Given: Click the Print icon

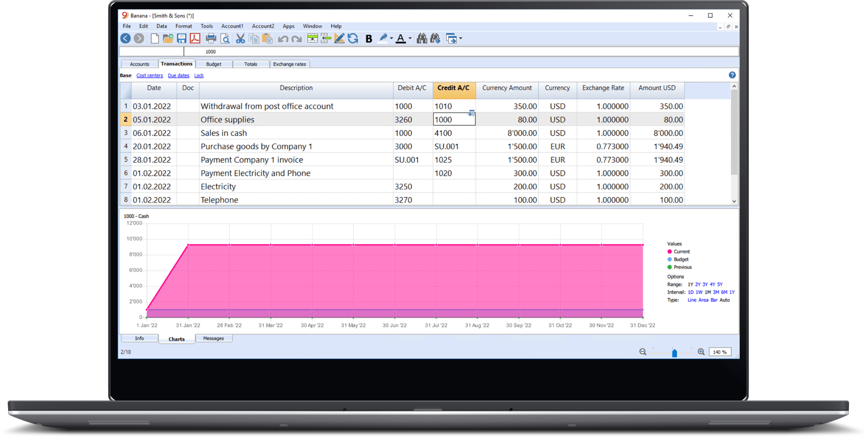Looking at the screenshot, I should tap(211, 39).
